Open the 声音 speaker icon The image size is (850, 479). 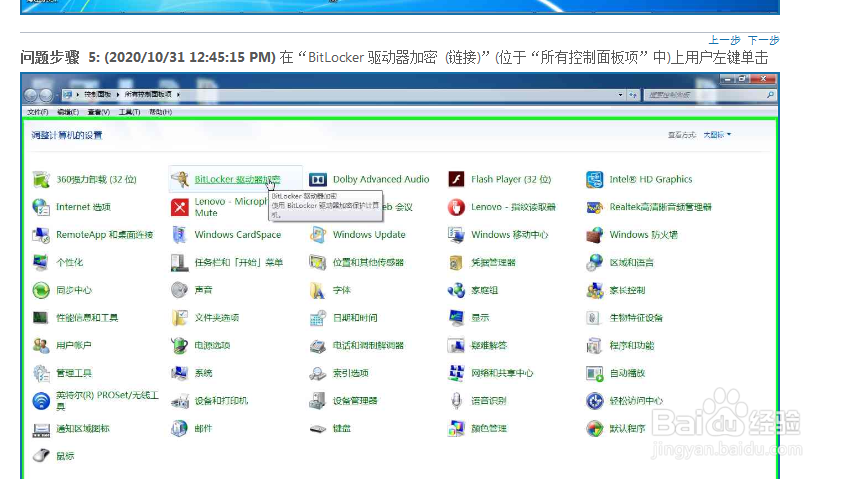pyautogui.click(x=180, y=290)
